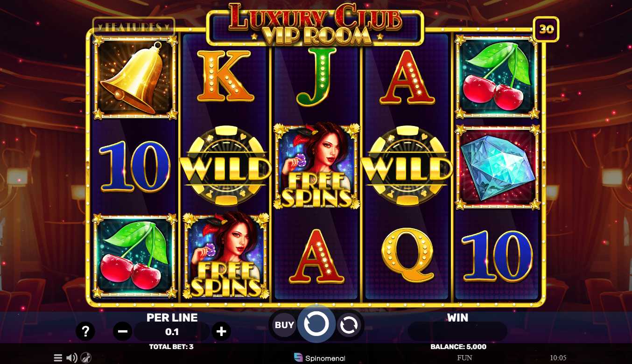Image resolution: width=632 pixels, height=364 pixels.
Task: Select the diamond symbol on reel five
Action: click(x=498, y=168)
